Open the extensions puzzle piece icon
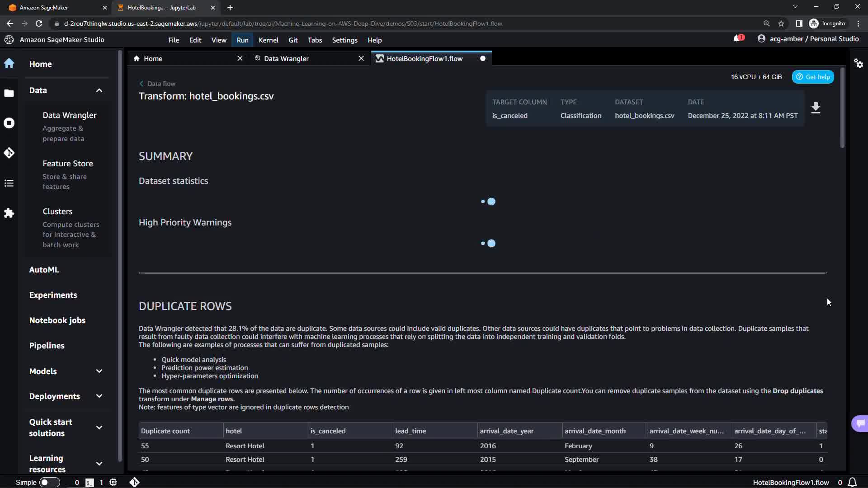 [x=9, y=213]
